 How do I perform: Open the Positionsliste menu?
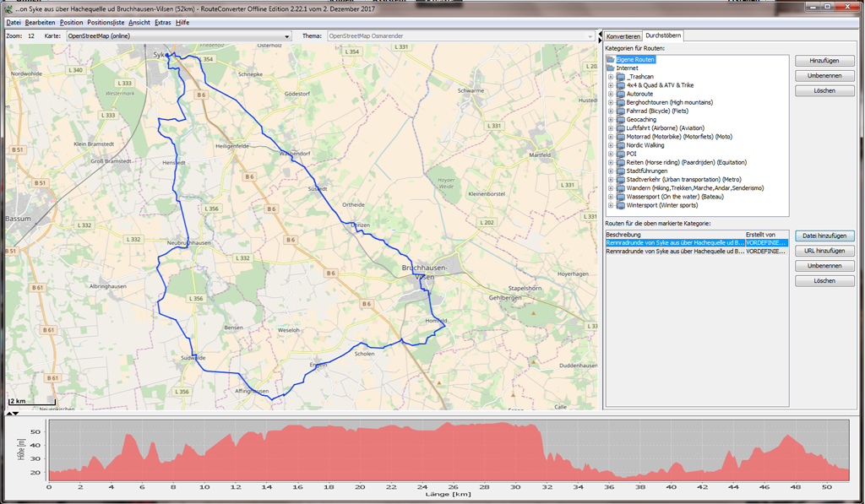pyautogui.click(x=106, y=23)
